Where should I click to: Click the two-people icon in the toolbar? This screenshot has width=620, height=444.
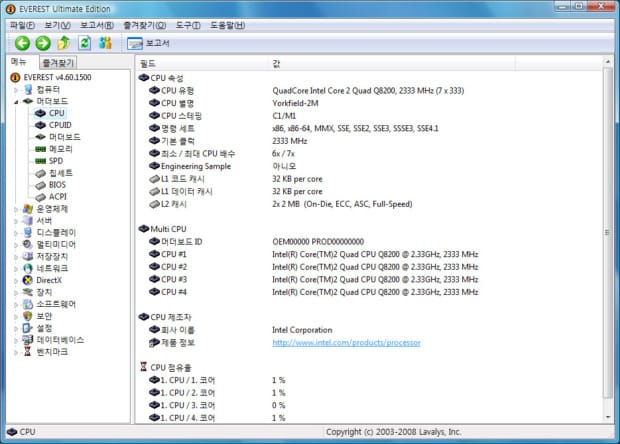(x=105, y=43)
